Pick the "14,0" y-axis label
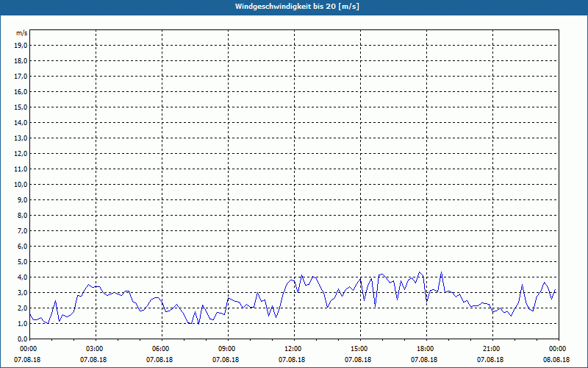588x368 pixels. [21, 122]
